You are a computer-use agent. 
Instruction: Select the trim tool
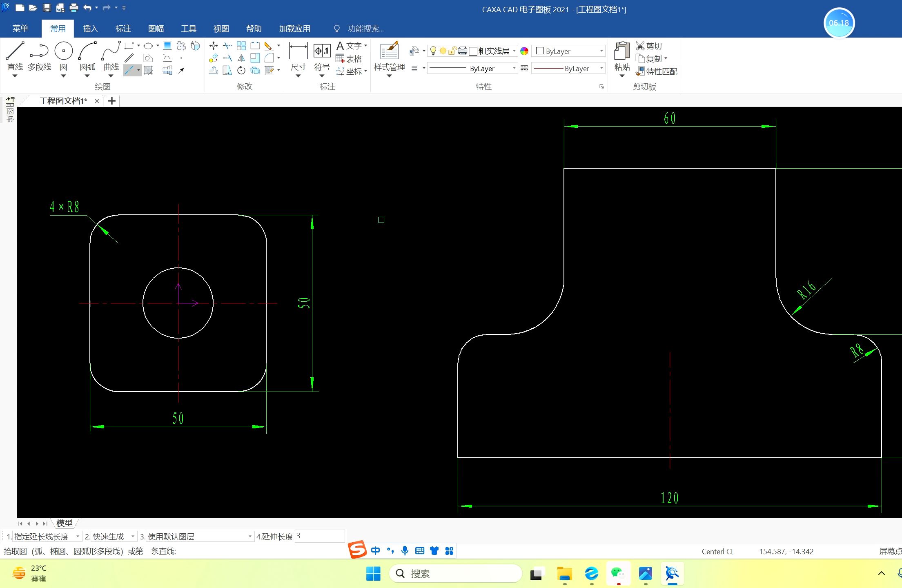click(227, 46)
